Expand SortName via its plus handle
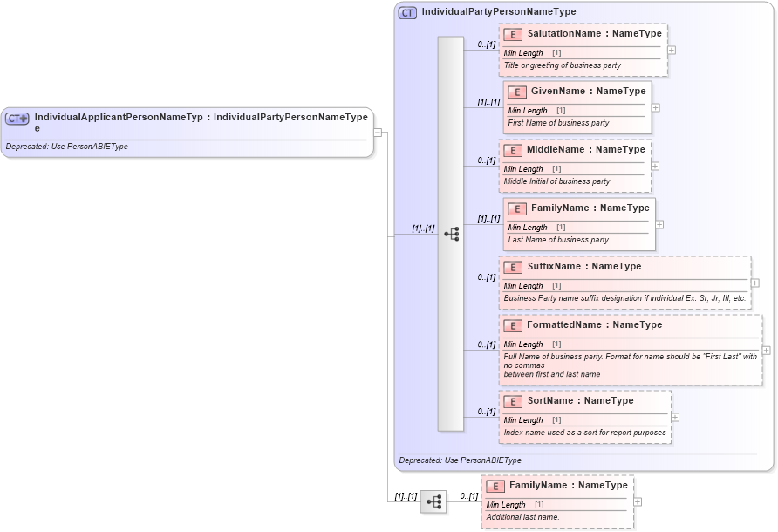The height and width of the screenshot is (532, 778). coord(675,417)
